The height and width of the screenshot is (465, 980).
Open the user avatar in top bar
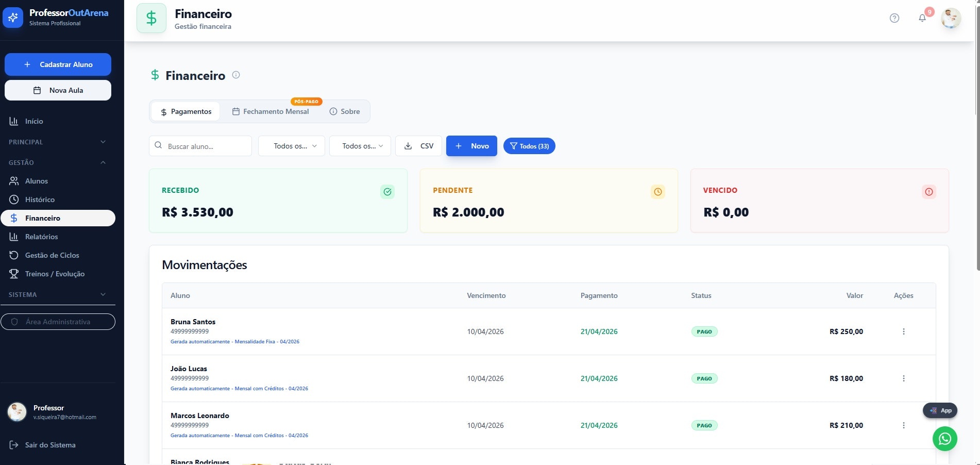click(x=951, y=18)
